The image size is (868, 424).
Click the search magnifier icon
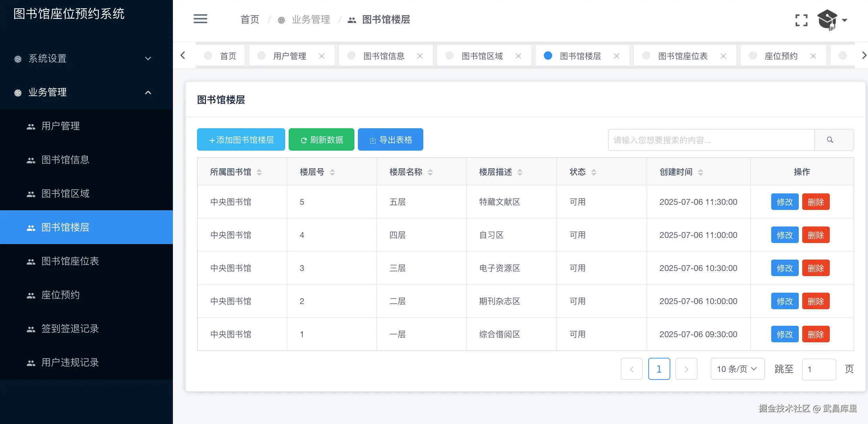(x=830, y=140)
